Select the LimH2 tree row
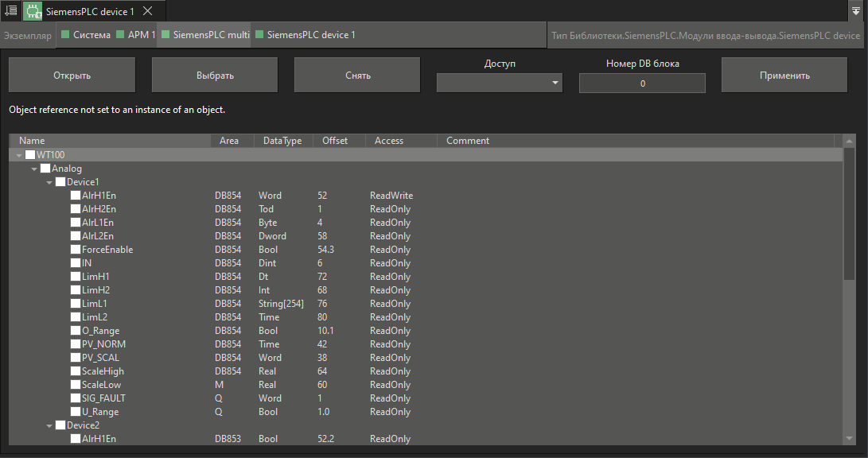 coord(426,290)
